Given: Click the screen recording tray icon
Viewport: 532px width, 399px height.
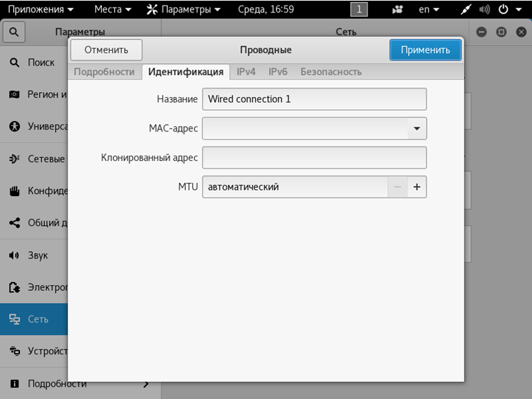Looking at the screenshot, I should 397,10.
